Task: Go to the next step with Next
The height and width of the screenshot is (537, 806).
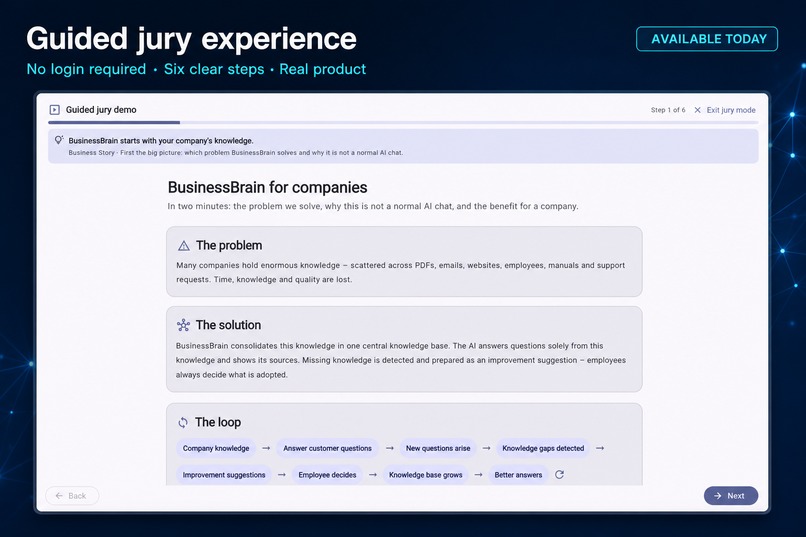Action: pyautogui.click(x=730, y=496)
